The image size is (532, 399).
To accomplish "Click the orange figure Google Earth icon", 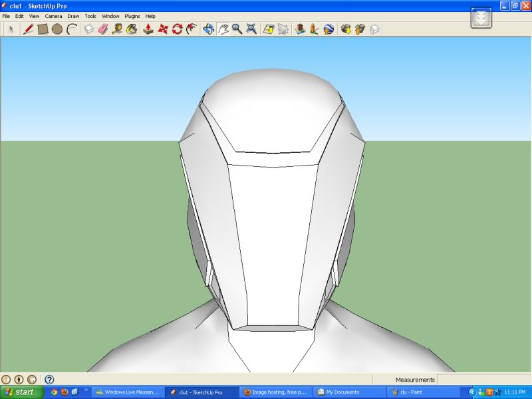I will tap(314, 29).
